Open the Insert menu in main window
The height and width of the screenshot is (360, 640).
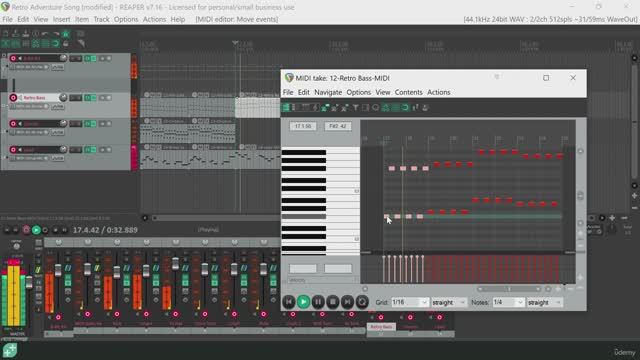coord(61,19)
